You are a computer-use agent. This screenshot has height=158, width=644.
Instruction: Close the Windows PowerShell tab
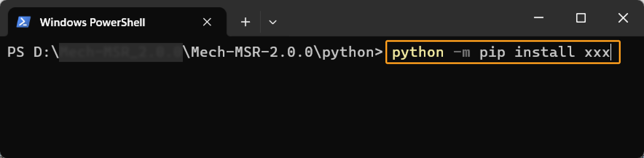(x=207, y=22)
